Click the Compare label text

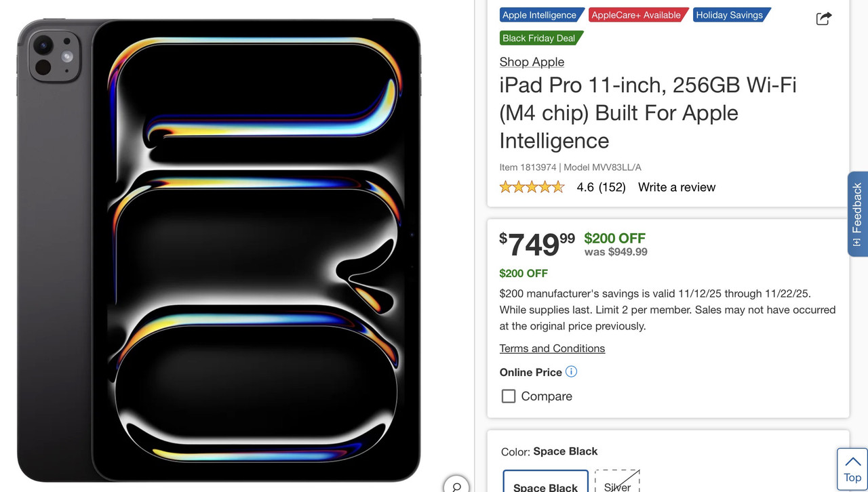(547, 396)
